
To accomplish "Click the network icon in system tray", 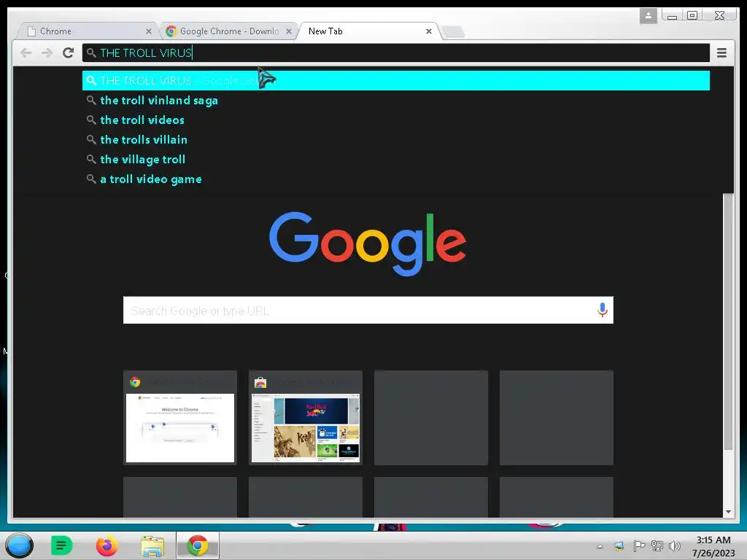I will (x=657, y=545).
